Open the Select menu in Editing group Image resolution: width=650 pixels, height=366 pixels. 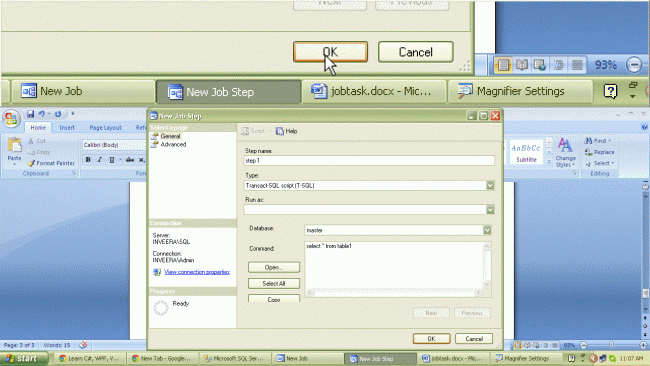[599, 163]
